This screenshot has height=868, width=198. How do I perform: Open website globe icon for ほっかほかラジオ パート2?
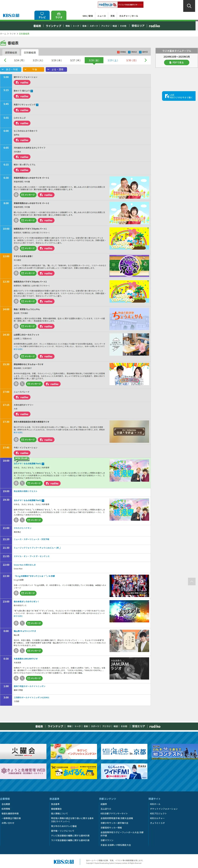pyautogui.click(x=16, y=220)
